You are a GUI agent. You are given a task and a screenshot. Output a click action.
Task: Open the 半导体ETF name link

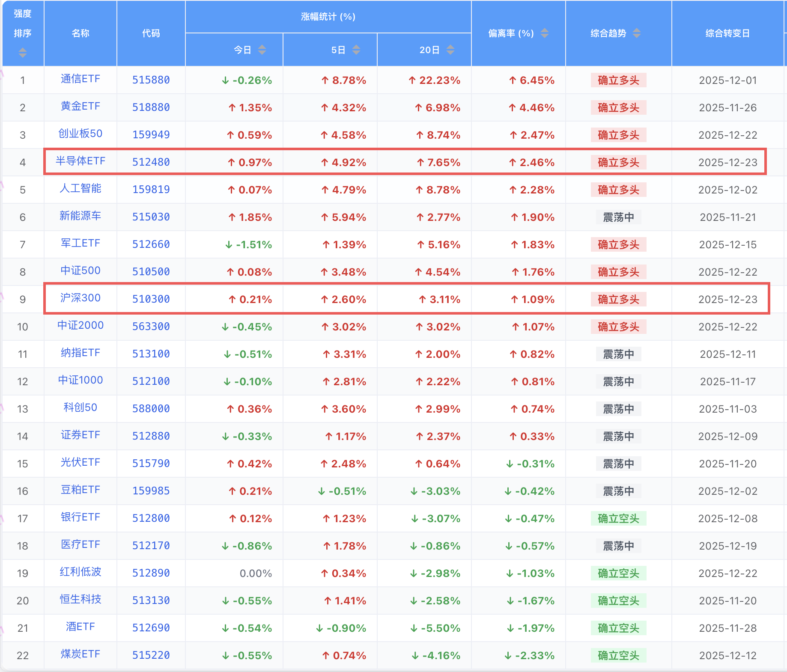[x=80, y=161]
